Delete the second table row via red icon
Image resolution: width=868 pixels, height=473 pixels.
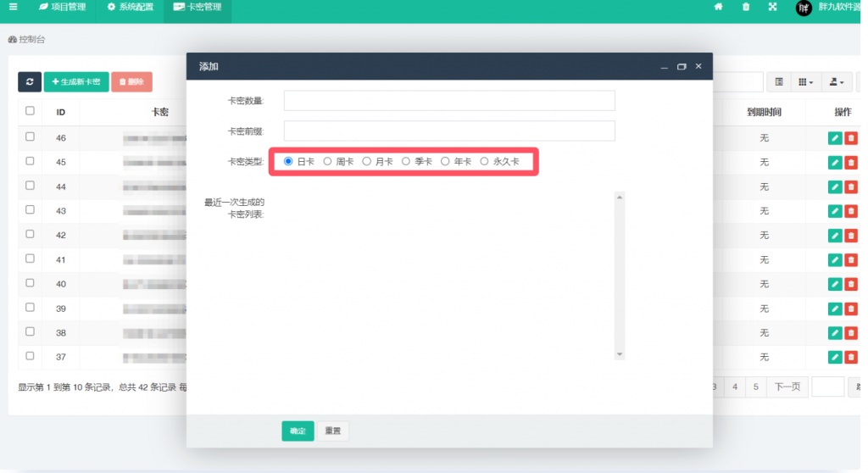pyautogui.click(x=851, y=162)
